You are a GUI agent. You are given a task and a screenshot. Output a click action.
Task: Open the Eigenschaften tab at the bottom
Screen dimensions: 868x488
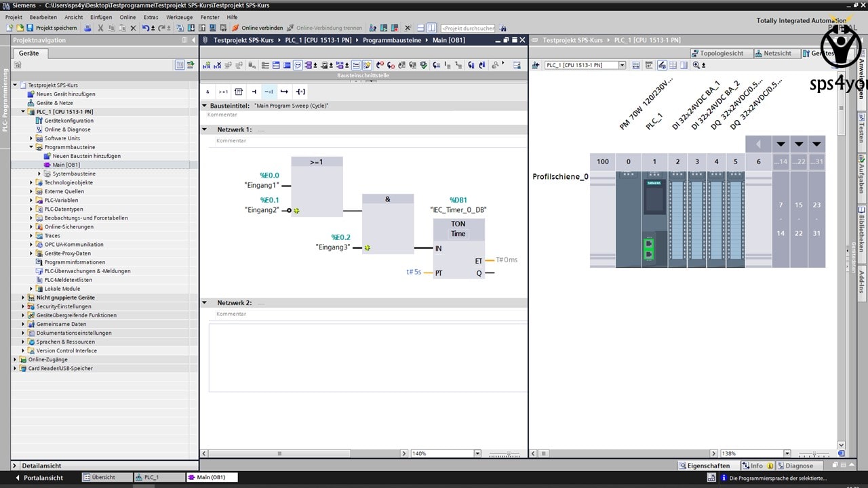pos(705,466)
